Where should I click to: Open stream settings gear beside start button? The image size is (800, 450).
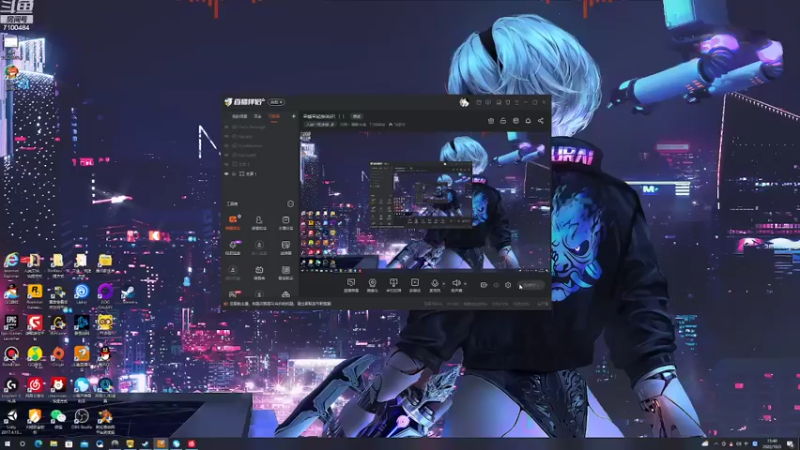[508, 285]
